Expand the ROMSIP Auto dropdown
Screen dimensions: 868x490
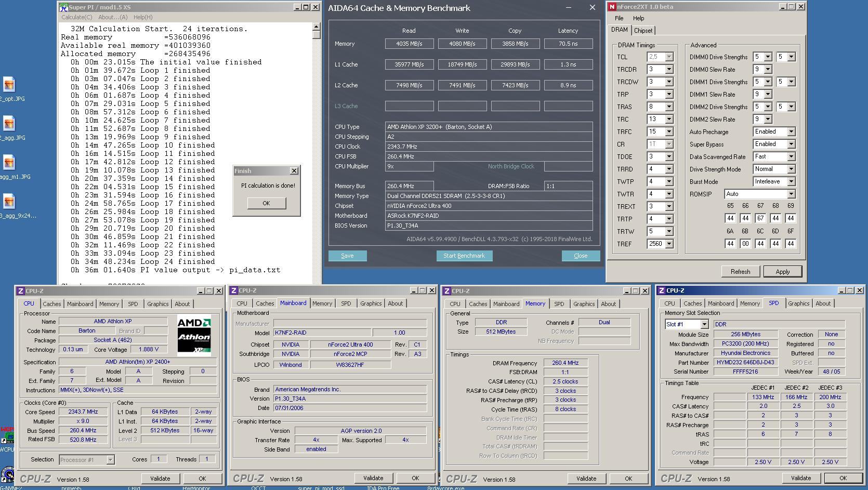click(x=791, y=194)
